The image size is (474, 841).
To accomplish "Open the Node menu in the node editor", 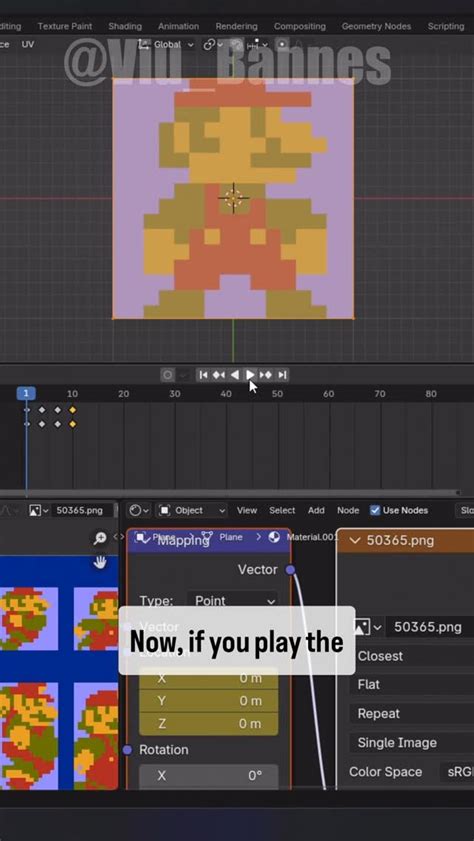I will [348, 511].
